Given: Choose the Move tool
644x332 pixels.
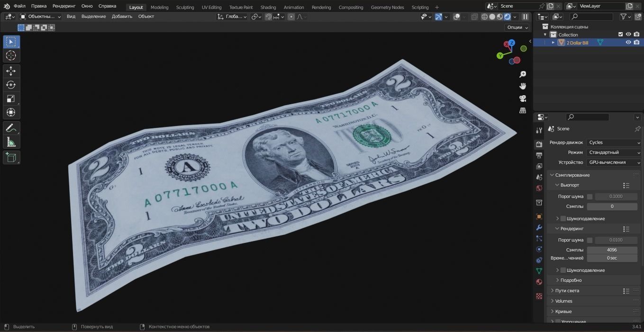Looking at the screenshot, I should (11, 71).
